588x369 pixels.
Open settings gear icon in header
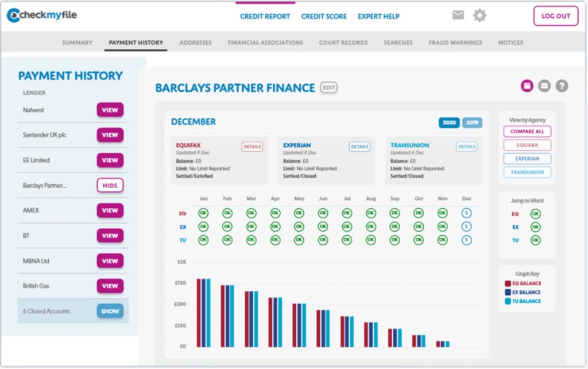(x=479, y=15)
